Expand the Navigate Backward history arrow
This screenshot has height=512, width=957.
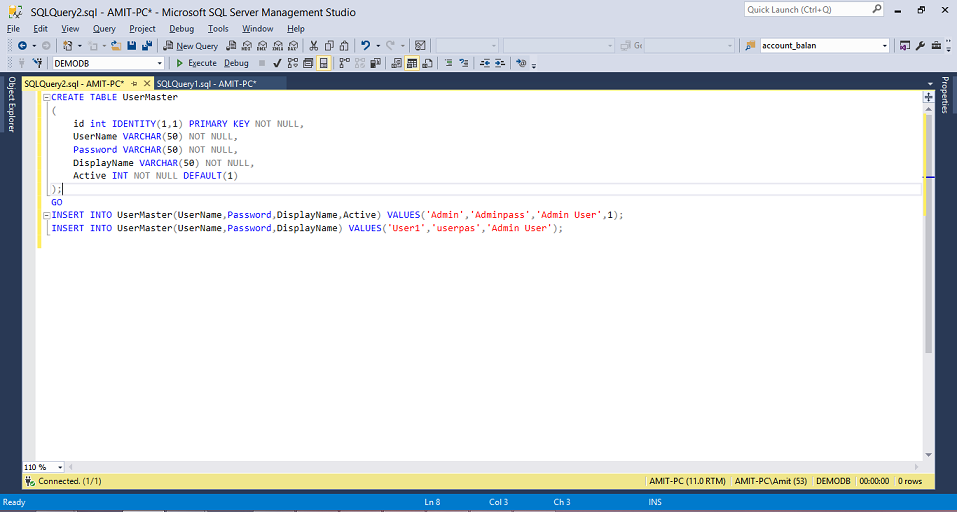(x=34, y=46)
